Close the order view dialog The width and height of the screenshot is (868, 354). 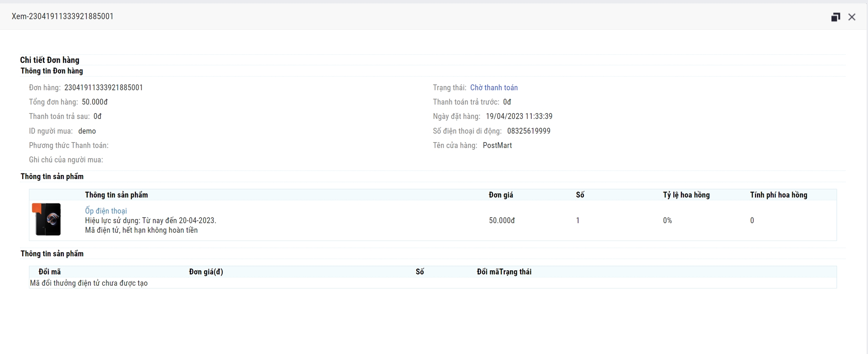[851, 17]
